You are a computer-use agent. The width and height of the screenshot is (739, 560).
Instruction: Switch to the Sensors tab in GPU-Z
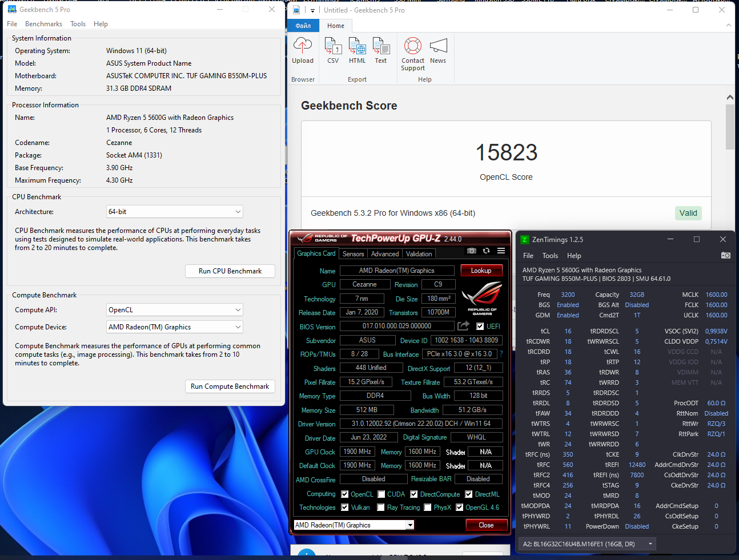coord(354,254)
